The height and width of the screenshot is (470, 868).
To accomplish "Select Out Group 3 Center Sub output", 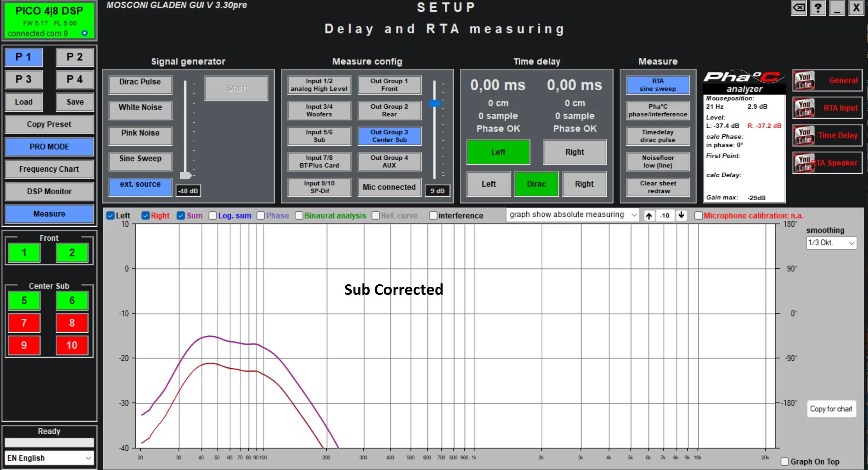I will pyautogui.click(x=389, y=136).
